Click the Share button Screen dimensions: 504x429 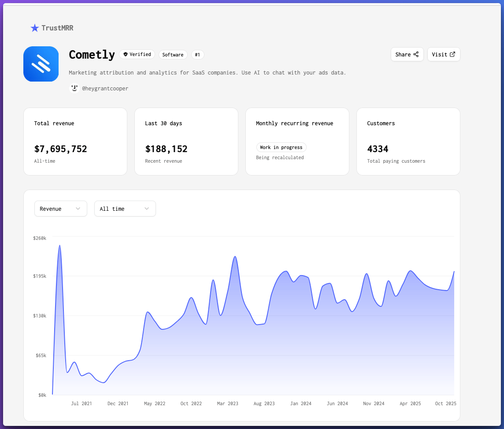coord(407,54)
